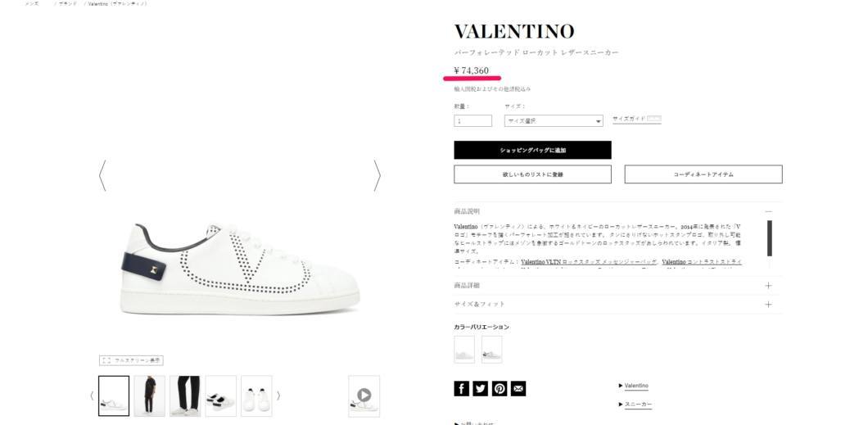Share product on Facebook icon
The height and width of the screenshot is (425, 868).
(461, 388)
